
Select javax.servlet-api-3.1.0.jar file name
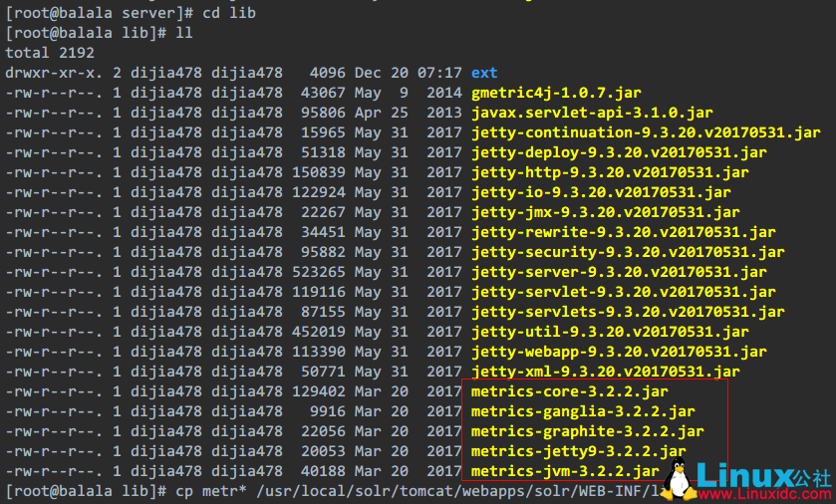click(592, 113)
